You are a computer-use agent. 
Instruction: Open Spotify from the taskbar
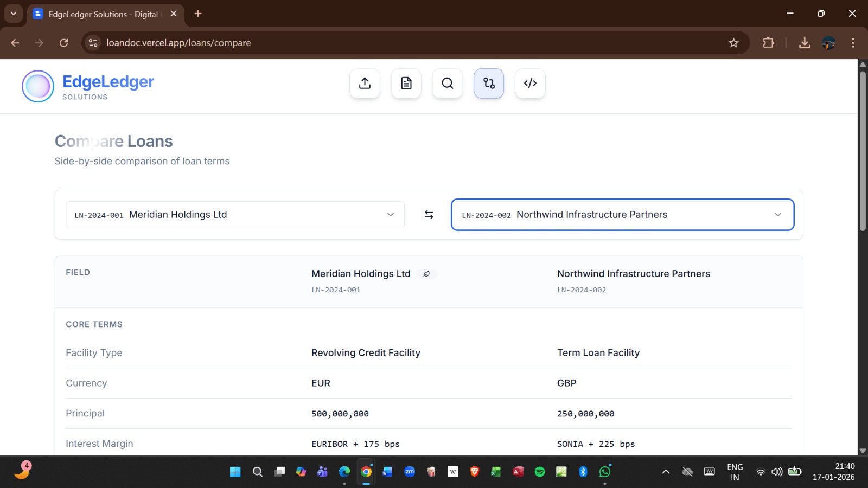tap(540, 472)
